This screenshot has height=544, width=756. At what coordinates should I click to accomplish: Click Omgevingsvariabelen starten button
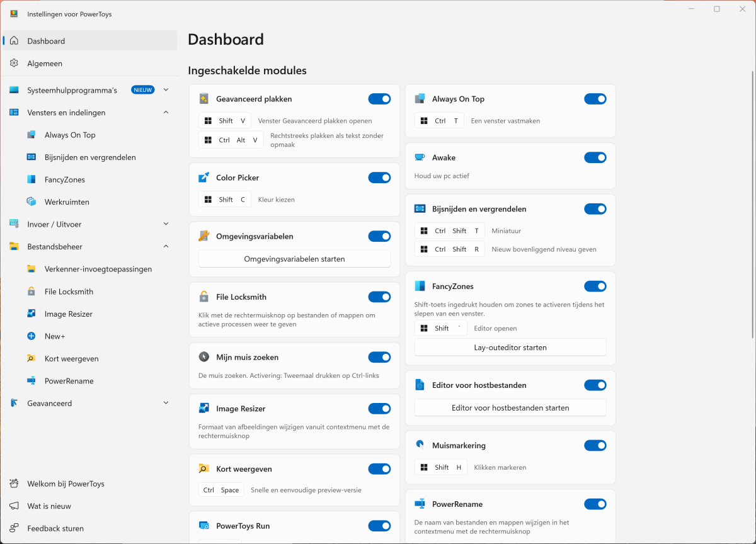point(294,259)
